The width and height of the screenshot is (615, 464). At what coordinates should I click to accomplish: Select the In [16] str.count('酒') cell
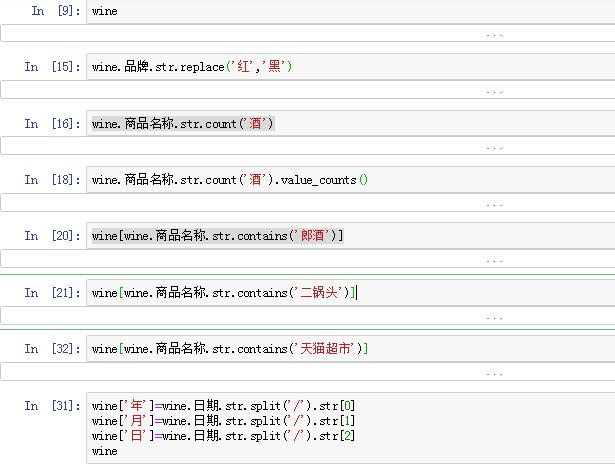[350, 124]
